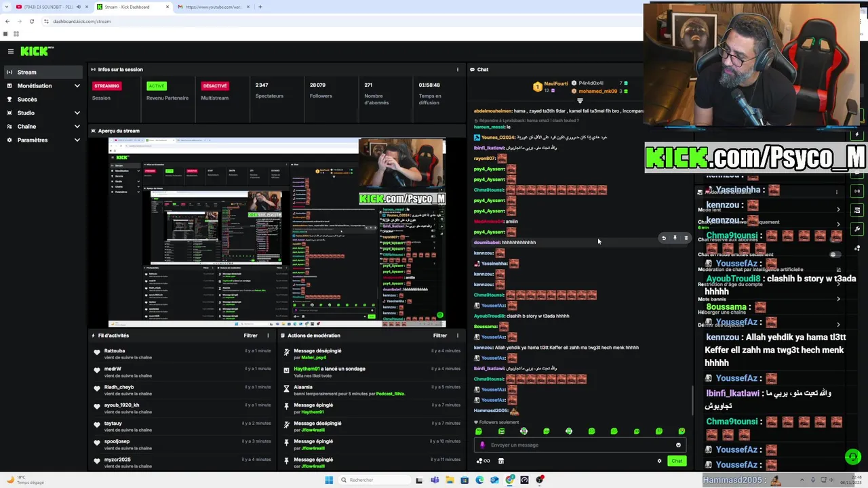Click the red STREAMING session badge

(x=106, y=86)
